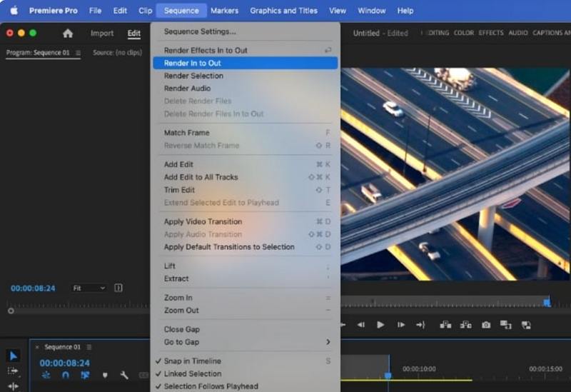Viewport: 571px width, 392px height.
Task: Select the EFFECTS workspace
Action: tap(491, 33)
